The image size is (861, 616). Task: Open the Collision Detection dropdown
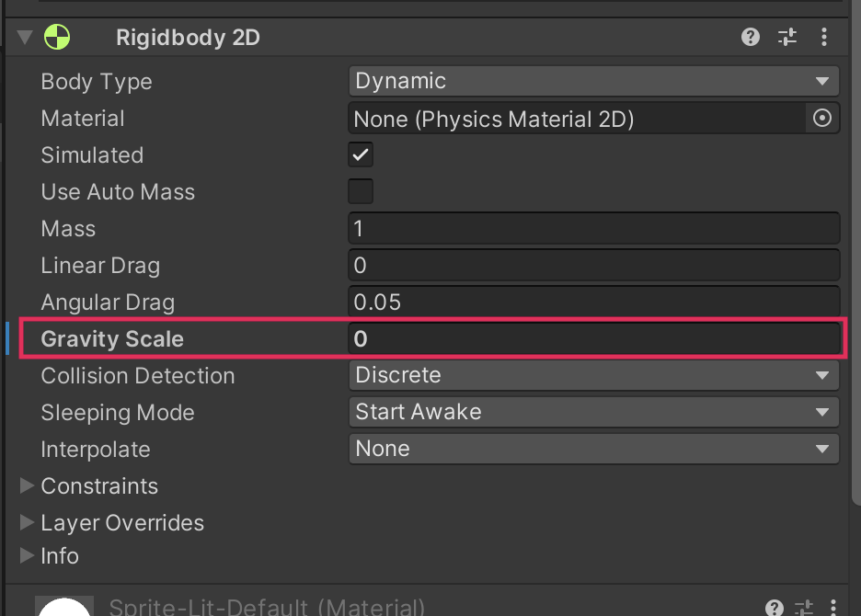tap(593, 375)
